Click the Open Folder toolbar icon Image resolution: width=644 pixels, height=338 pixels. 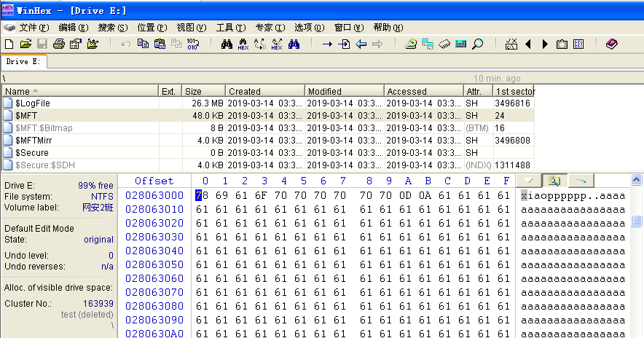click(x=93, y=44)
